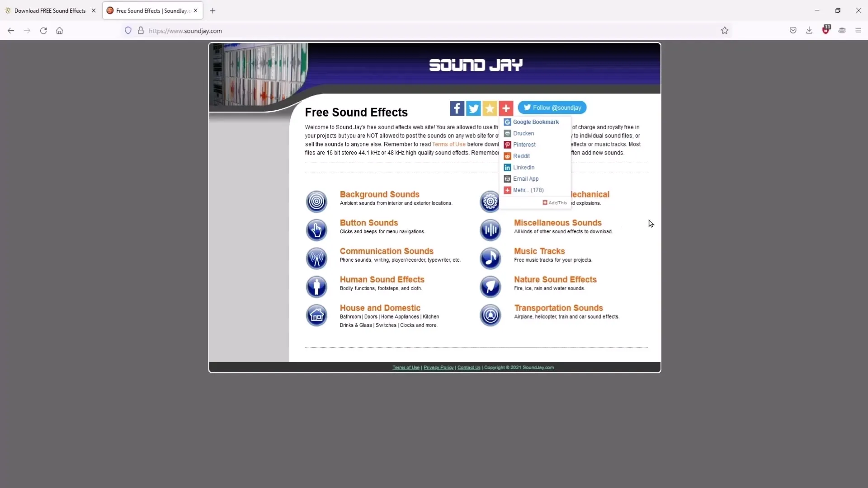Click the Twitter share icon
This screenshot has height=488, width=868.
coord(474,107)
